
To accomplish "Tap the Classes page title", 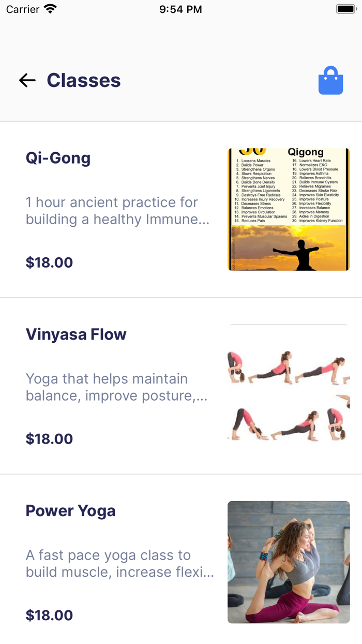I will tap(83, 80).
